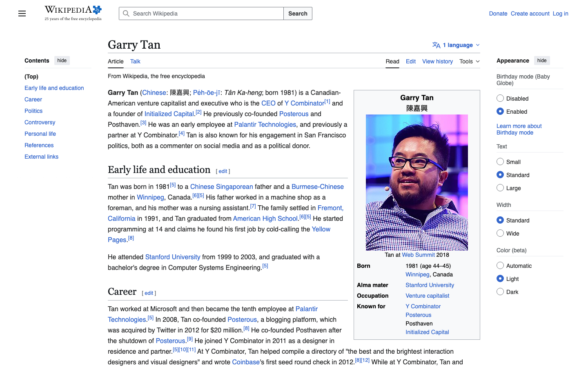This screenshot has height=368, width=588.
Task: Click the magnifier icon in search box
Action: [x=126, y=13]
